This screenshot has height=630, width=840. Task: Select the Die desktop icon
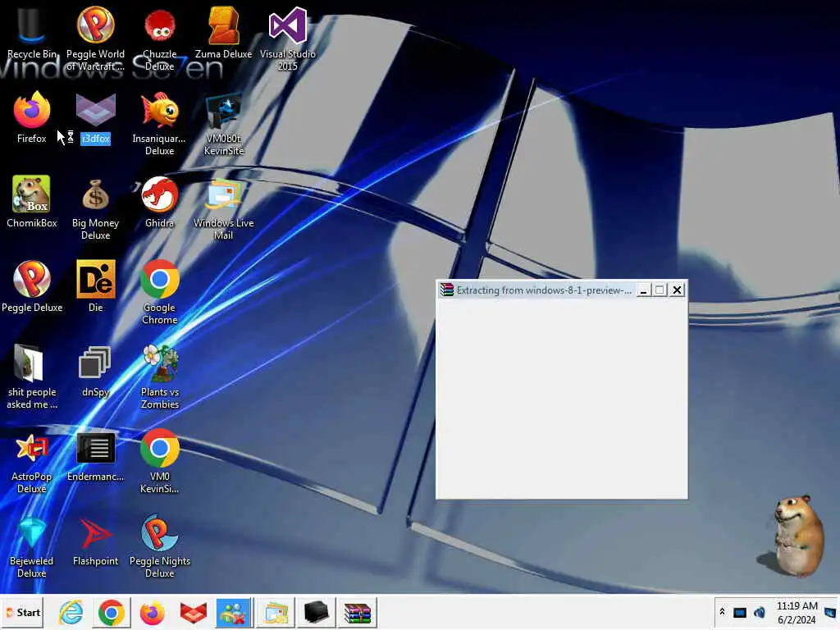coord(95,286)
